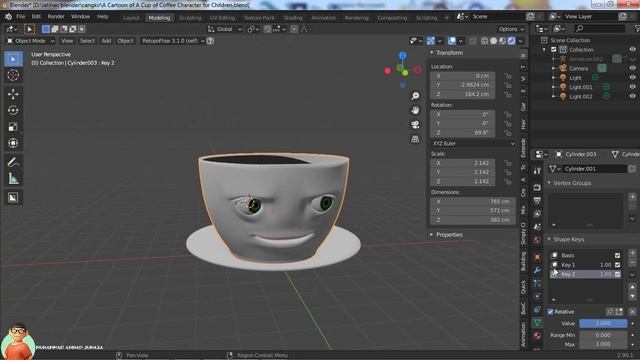Select the Cursor tool
The height and width of the screenshot is (360, 640).
pos(13,75)
